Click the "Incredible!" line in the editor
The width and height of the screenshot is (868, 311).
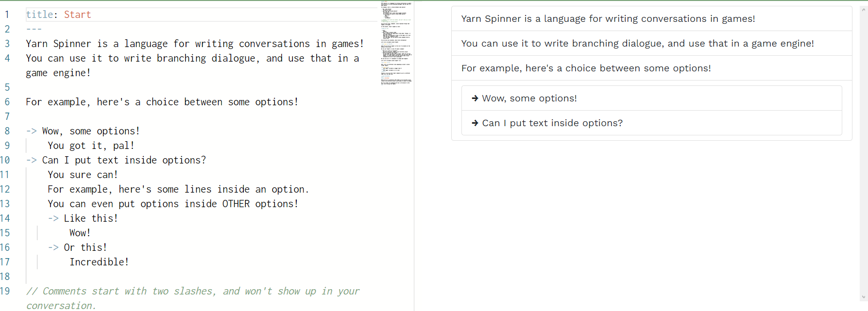[99, 262]
